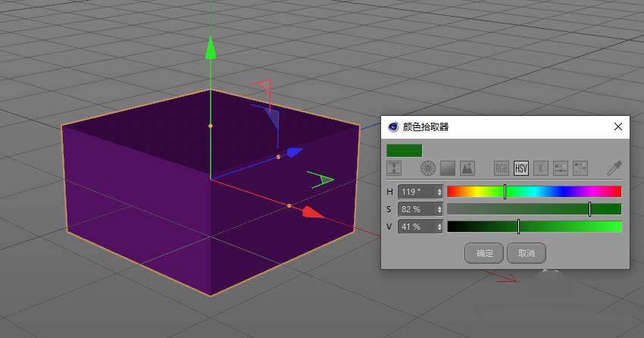The image size is (644, 338).
Task: Switch to spectrum gradient mode
Action: 448,168
